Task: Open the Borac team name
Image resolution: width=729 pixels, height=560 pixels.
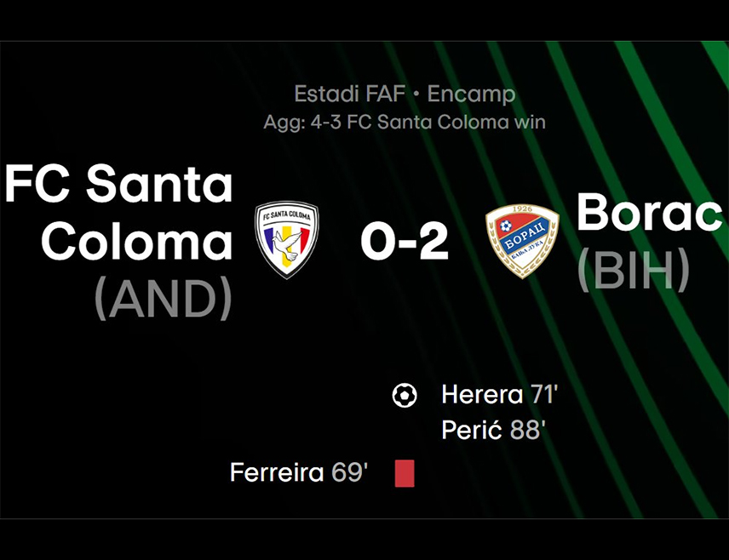Action: pos(649,211)
